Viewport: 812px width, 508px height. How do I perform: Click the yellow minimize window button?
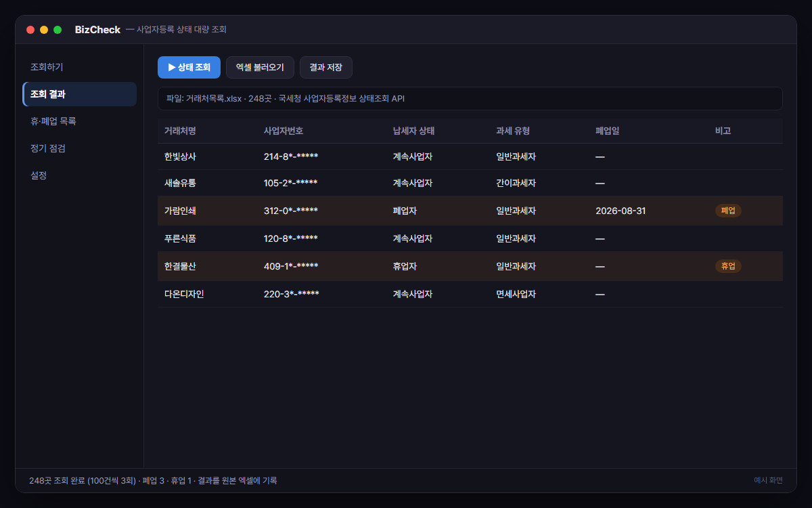[x=44, y=30]
